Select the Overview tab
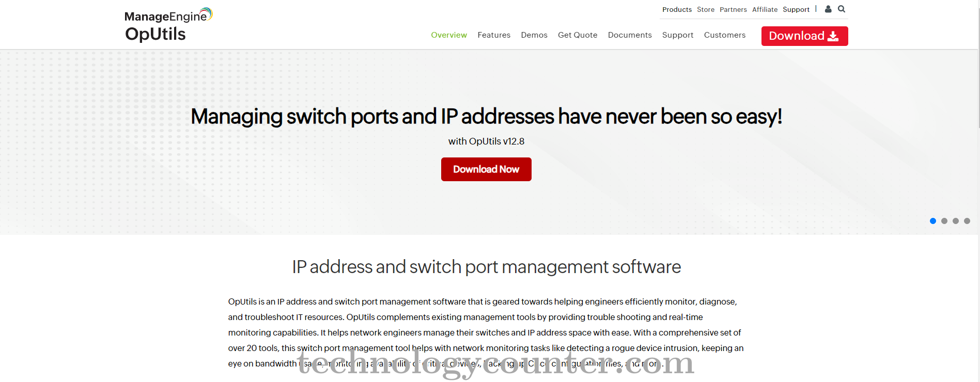980x382 pixels. (449, 35)
